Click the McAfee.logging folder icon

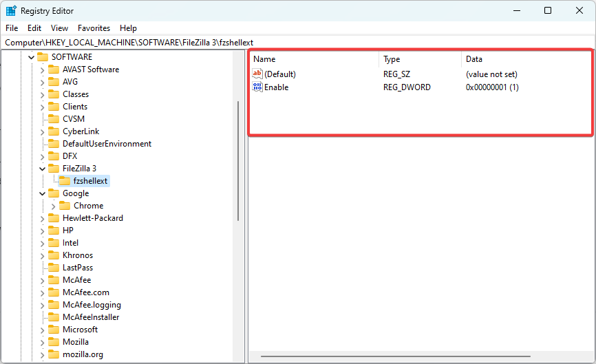click(x=54, y=305)
